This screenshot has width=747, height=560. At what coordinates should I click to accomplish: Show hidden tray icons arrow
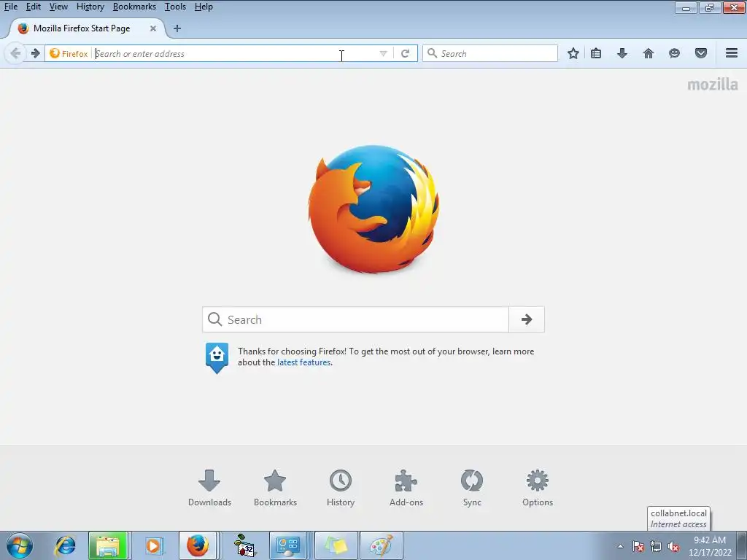[620, 546]
